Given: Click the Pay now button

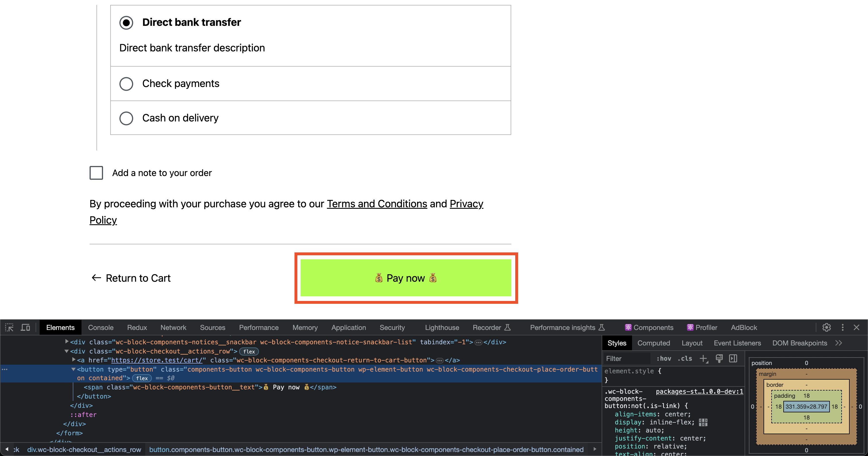Looking at the screenshot, I should (x=405, y=278).
